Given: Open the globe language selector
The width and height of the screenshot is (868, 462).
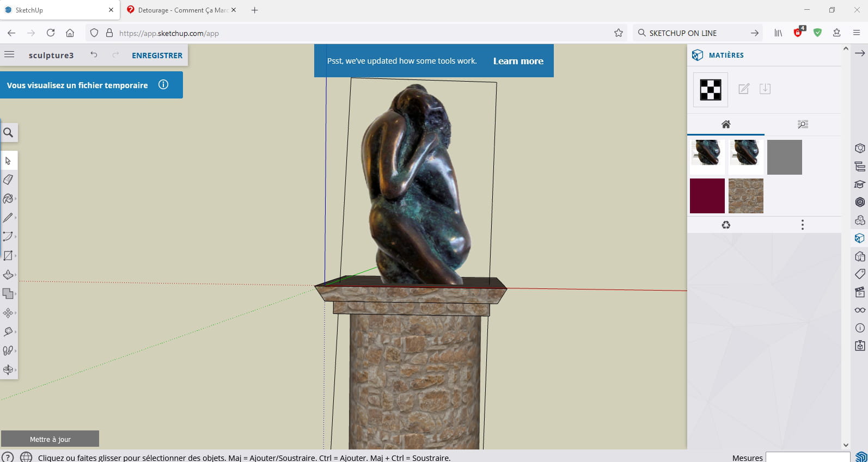Looking at the screenshot, I should (26, 457).
